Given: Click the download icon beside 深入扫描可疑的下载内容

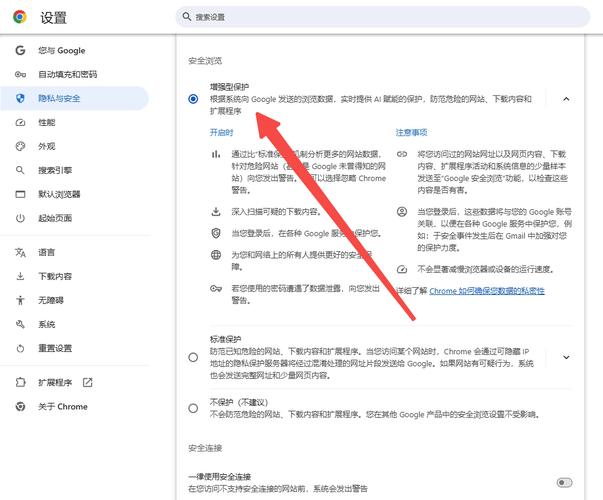Looking at the screenshot, I should (216, 212).
